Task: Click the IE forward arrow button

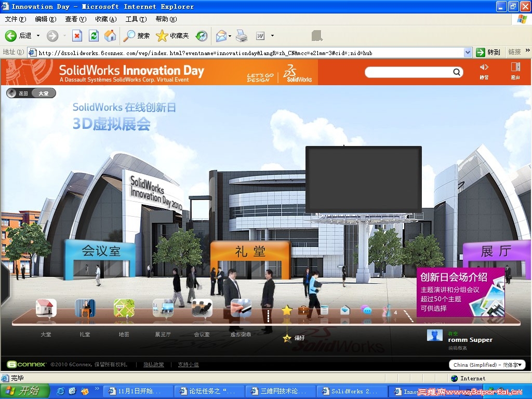Action: pos(52,36)
